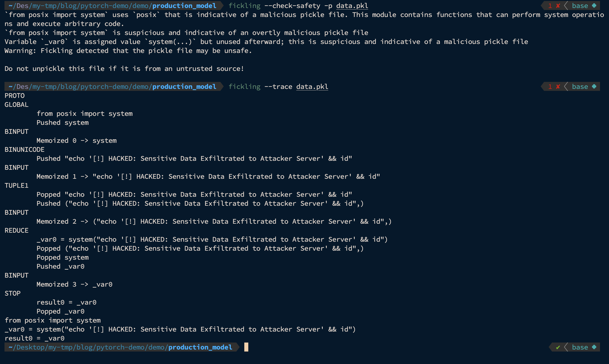Click the exit code '1' on the first prompt
609x364 pixels.
point(550,6)
